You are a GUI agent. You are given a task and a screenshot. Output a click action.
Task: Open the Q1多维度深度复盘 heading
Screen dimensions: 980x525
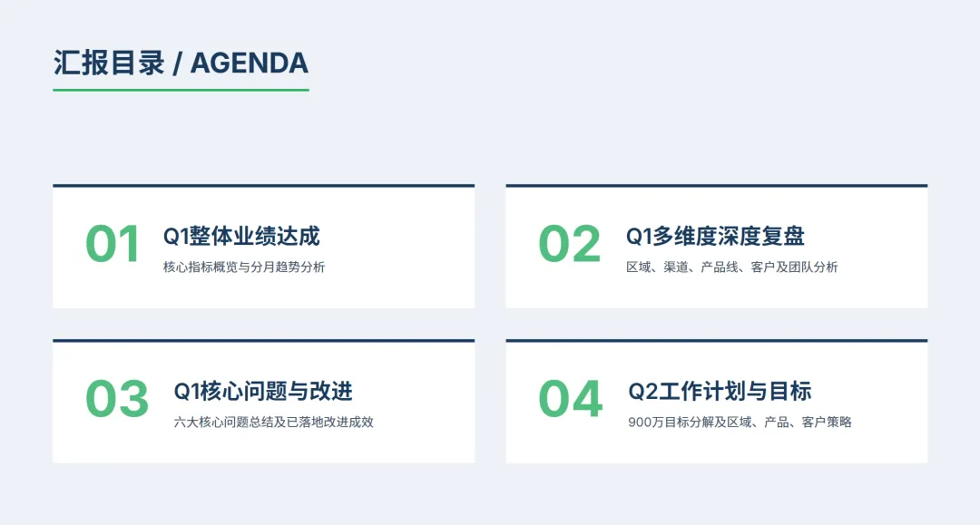[715, 237]
